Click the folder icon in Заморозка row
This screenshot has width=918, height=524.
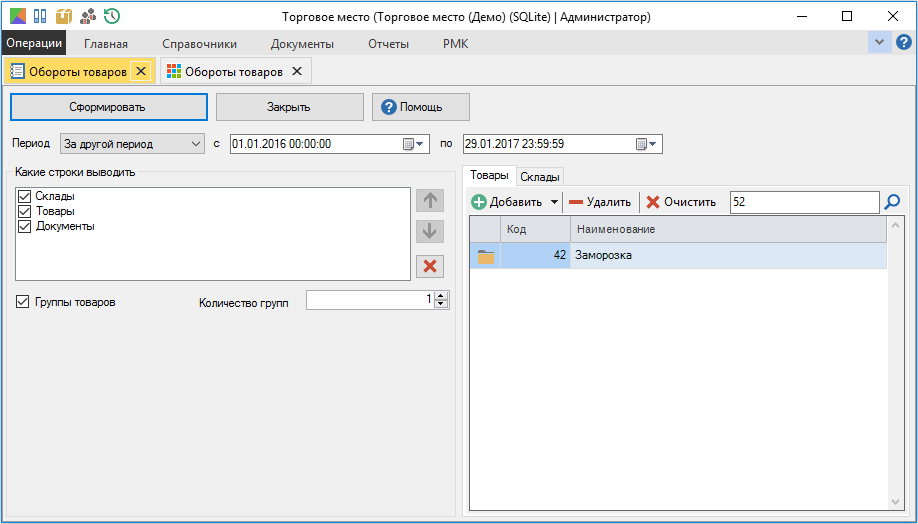(485, 256)
